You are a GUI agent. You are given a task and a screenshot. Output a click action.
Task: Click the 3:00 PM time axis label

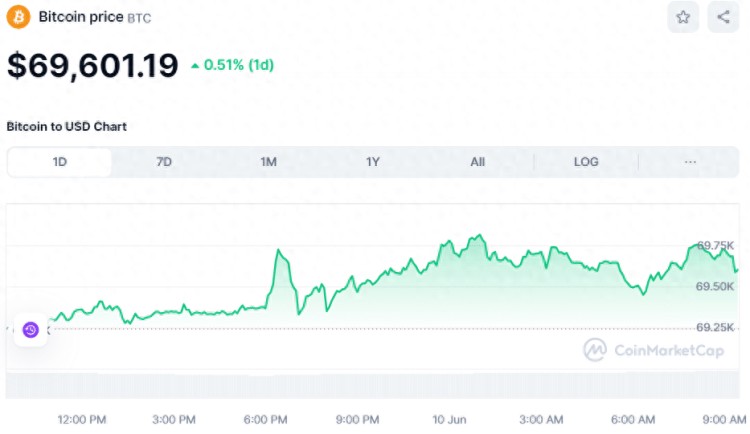pyautogui.click(x=174, y=420)
